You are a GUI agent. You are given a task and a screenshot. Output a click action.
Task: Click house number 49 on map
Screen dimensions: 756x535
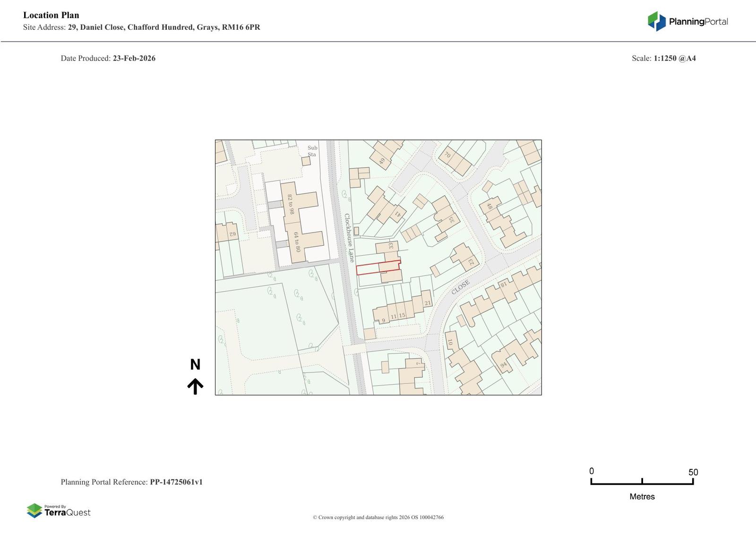[382, 161]
